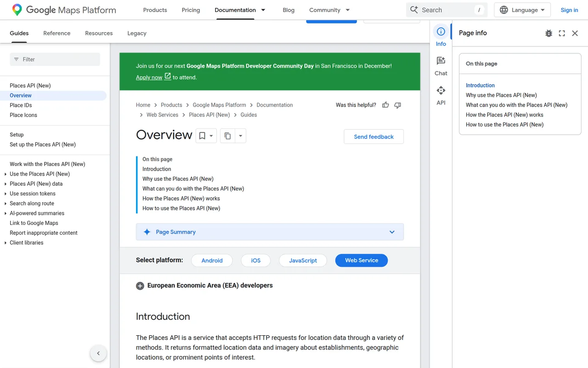Click the Web Services breadcrumb link
Image resolution: width=588 pixels, height=368 pixels.
click(x=162, y=115)
